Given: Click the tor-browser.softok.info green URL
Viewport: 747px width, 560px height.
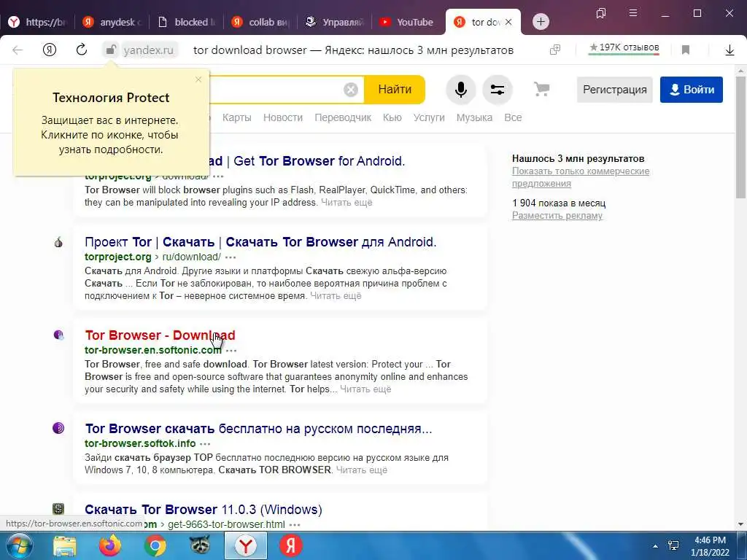Looking at the screenshot, I should coord(140,443).
